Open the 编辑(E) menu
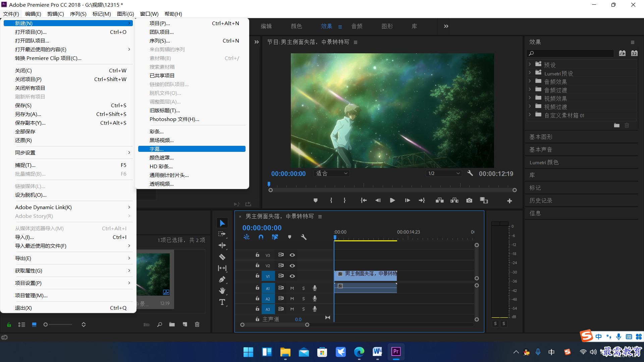 pyautogui.click(x=33, y=14)
